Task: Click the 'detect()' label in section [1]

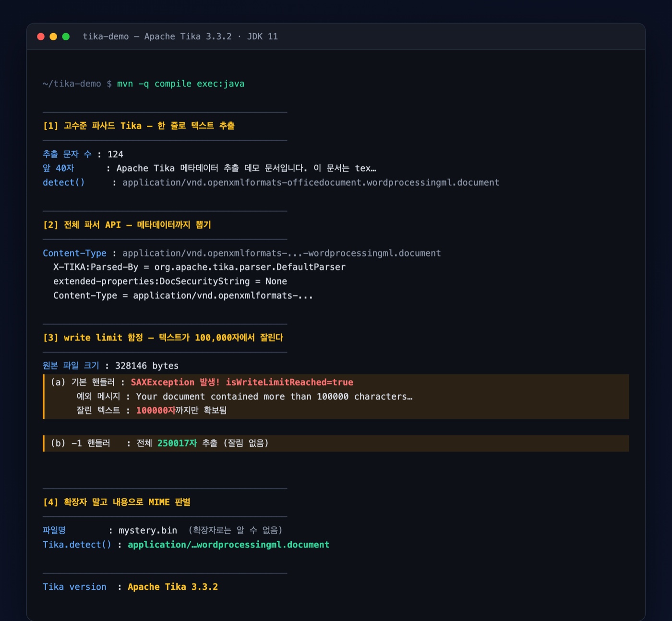Action: 63,183
